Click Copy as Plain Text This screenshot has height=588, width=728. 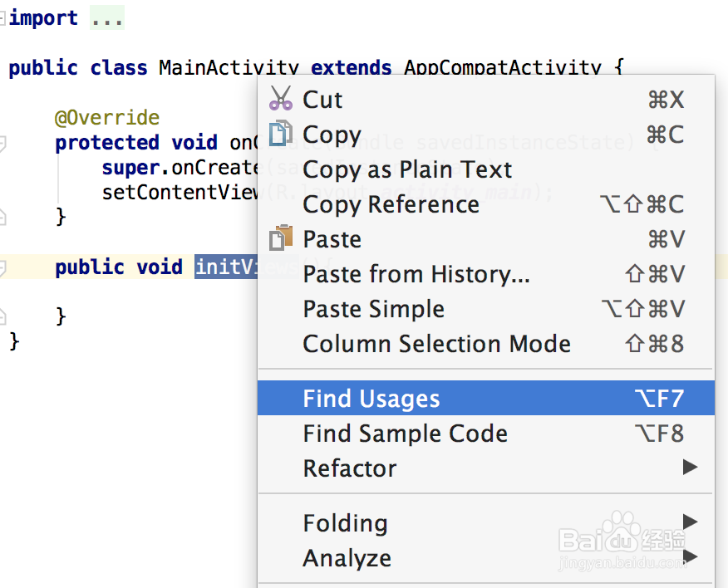click(x=407, y=169)
